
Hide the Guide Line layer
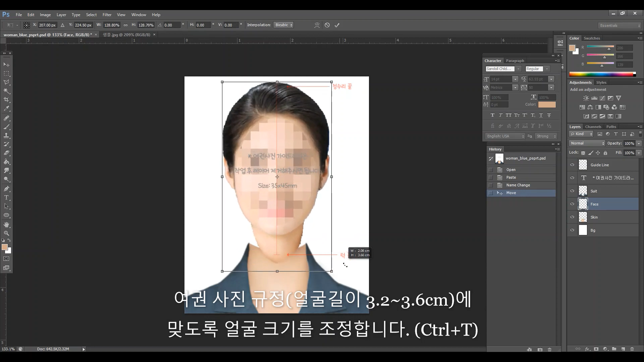click(572, 165)
